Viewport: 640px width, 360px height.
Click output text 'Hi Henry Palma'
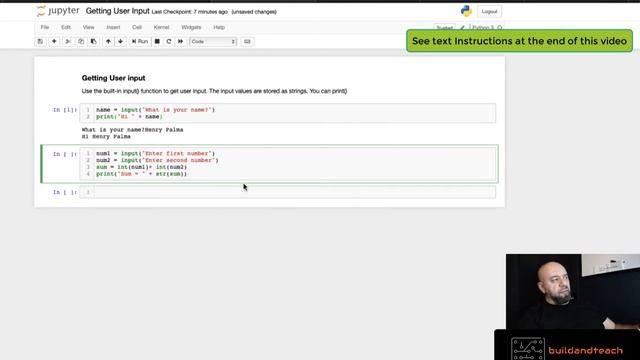click(x=106, y=137)
